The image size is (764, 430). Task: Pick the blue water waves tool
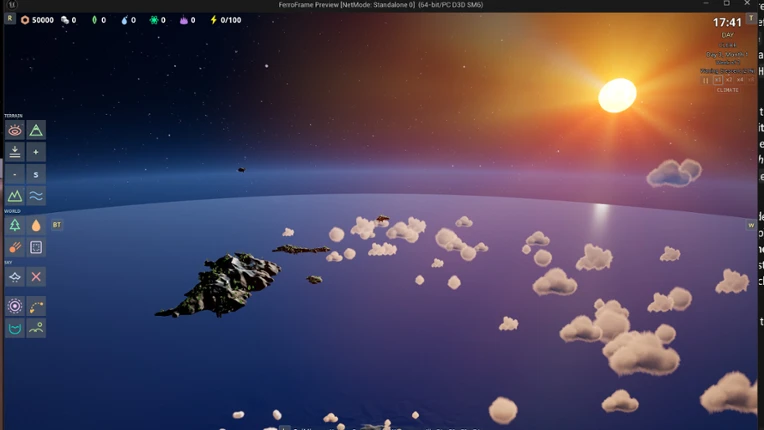(x=36, y=196)
